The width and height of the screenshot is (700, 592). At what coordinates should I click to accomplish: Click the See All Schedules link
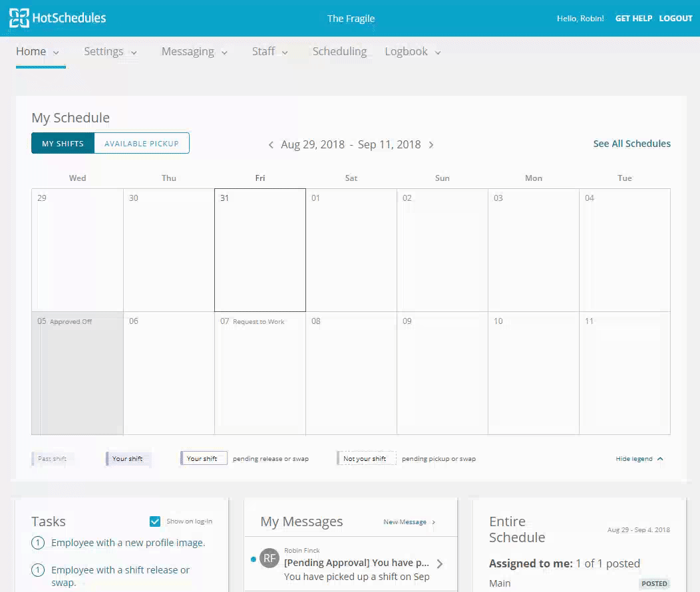pos(631,144)
